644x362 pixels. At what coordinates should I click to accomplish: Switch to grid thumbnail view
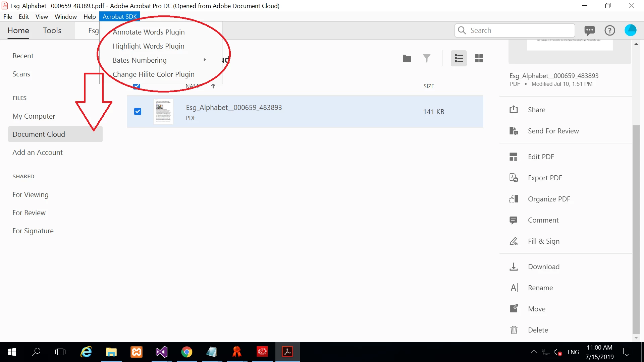point(479,59)
